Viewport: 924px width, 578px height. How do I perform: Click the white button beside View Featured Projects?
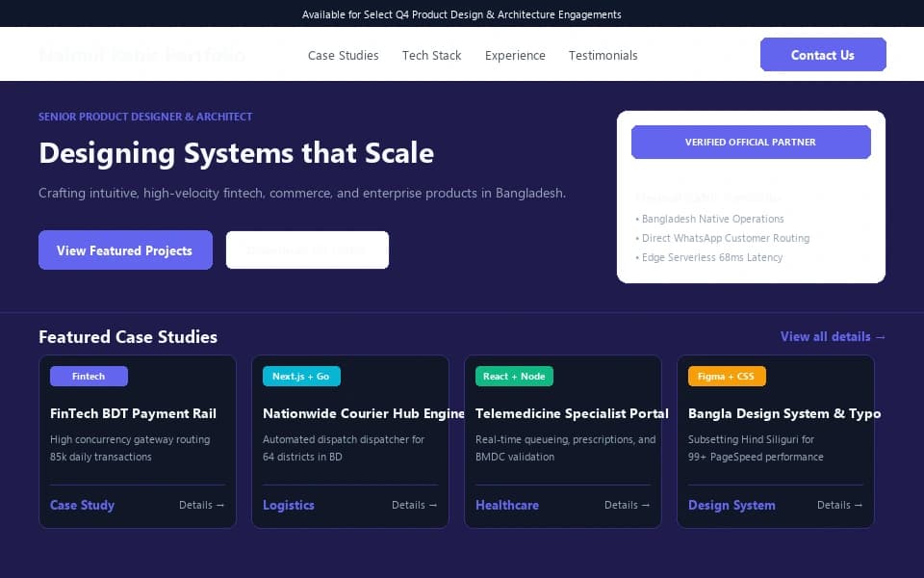coord(307,250)
